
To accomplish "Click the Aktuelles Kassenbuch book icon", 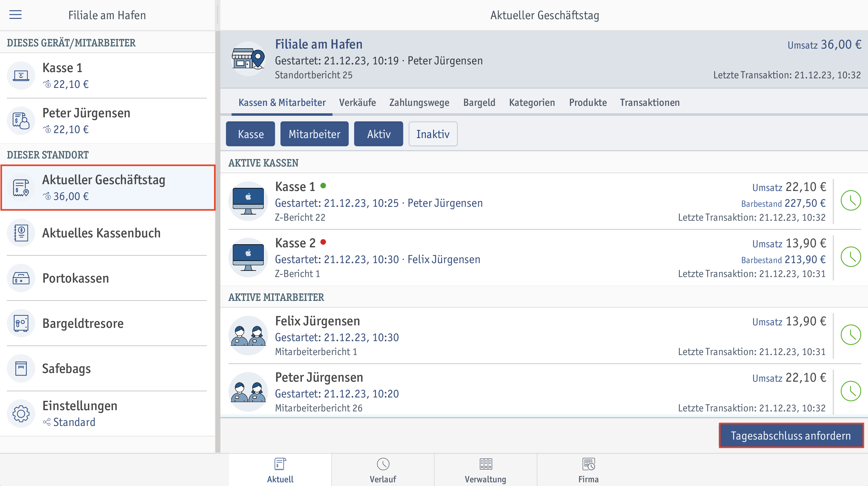I will coord(21,233).
